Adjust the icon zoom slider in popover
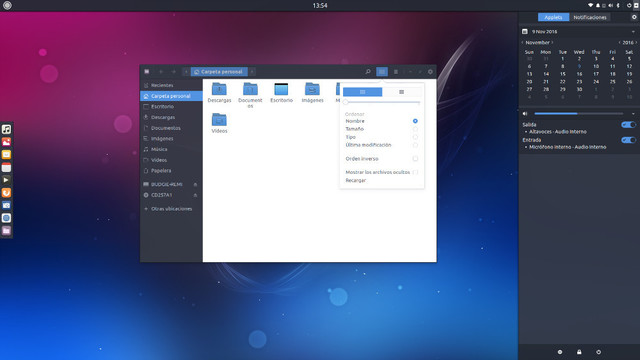640x360 pixels. (382, 102)
